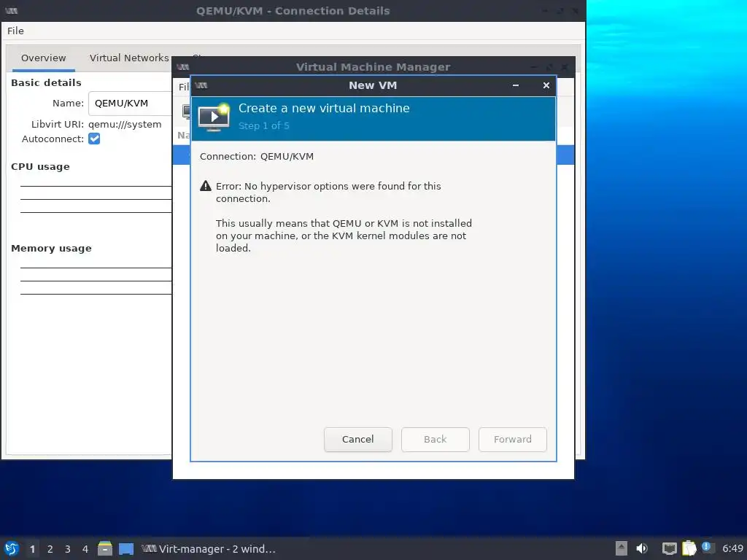Switch to workspace 3
The image size is (747, 560).
tap(68, 549)
